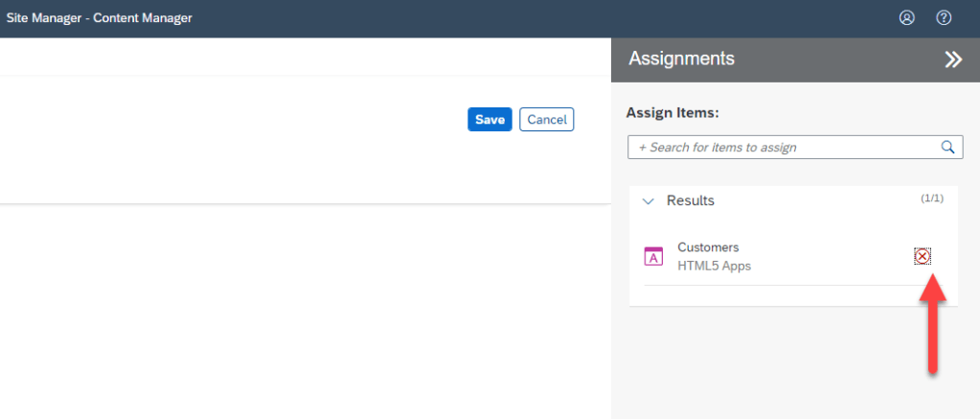Click the Site Manager - Content Manager title
Image resolution: width=980 pixels, height=419 pixels.
tap(100, 18)
